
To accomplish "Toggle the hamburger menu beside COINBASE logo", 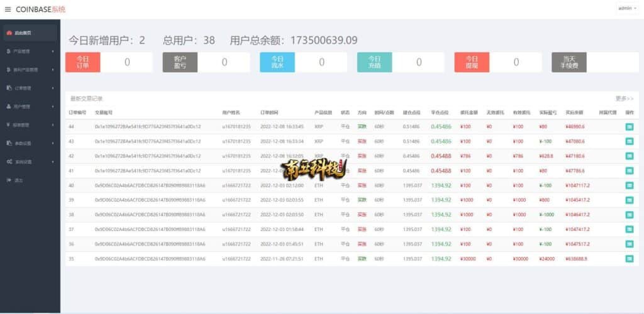I will tap(8, 9).
